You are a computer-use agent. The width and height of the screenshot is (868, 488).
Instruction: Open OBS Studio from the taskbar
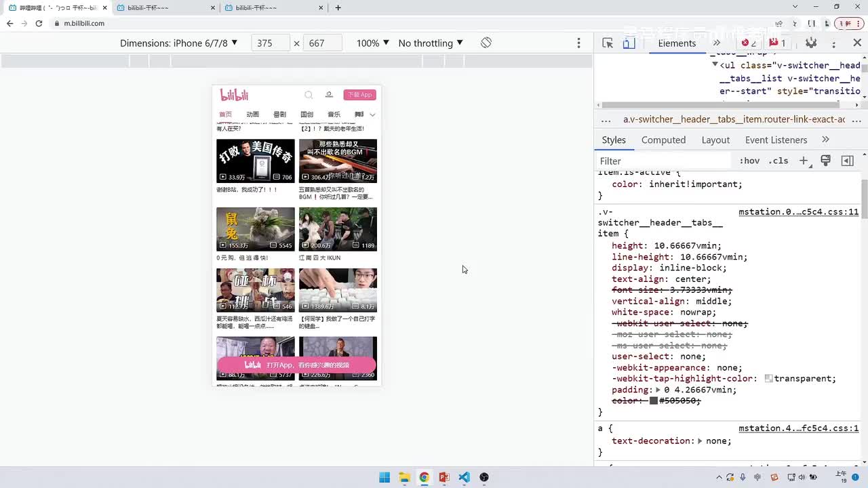pos(484,477)
